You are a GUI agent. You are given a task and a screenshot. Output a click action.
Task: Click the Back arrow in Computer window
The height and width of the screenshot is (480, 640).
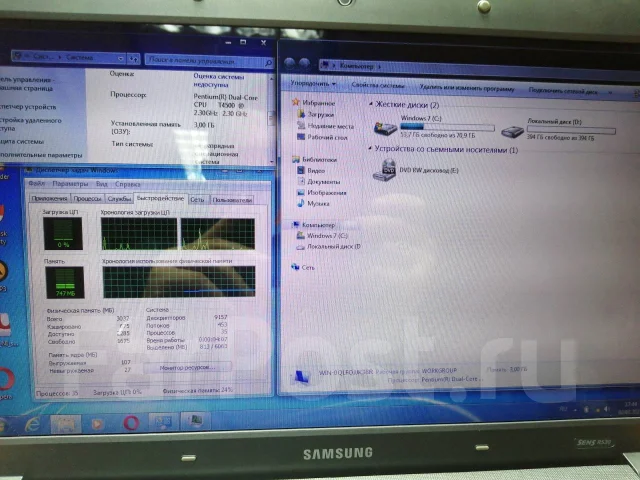tap(290, 63)
